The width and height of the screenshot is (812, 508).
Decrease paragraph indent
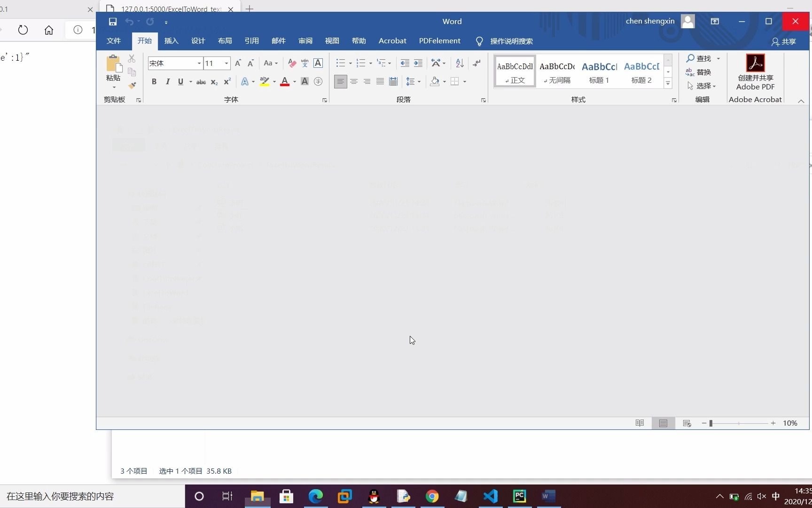click(405, 63)
